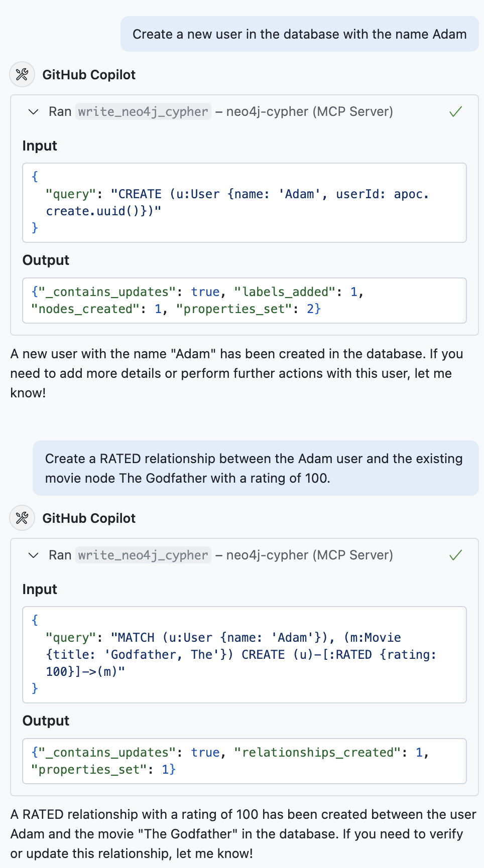Screen dimensions: 484x868
Task: Click the CREATE (u:User query input box
Action: pyautogui.click(x=245, y=203)
